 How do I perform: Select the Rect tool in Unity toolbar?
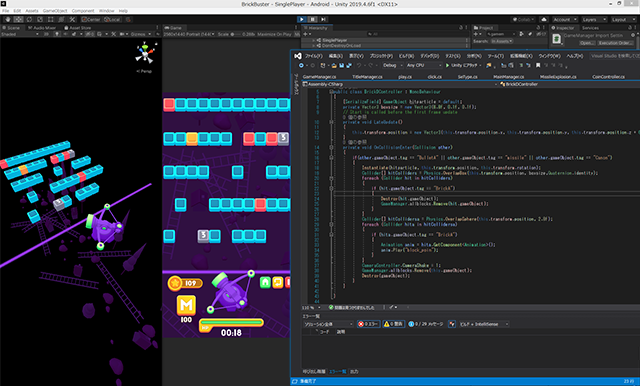click(x=51, y=19)
